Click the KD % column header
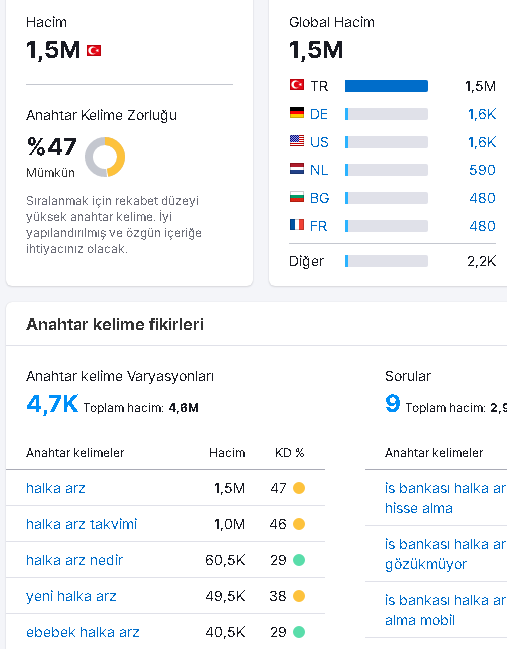 290,453
